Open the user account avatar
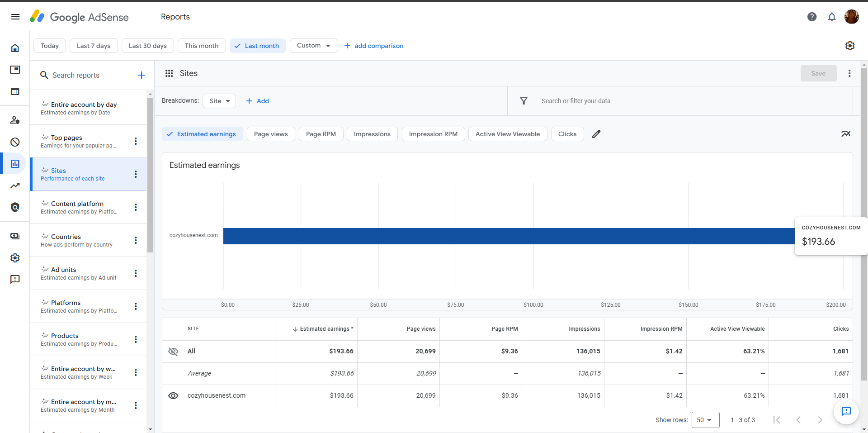 pos(852,17)
